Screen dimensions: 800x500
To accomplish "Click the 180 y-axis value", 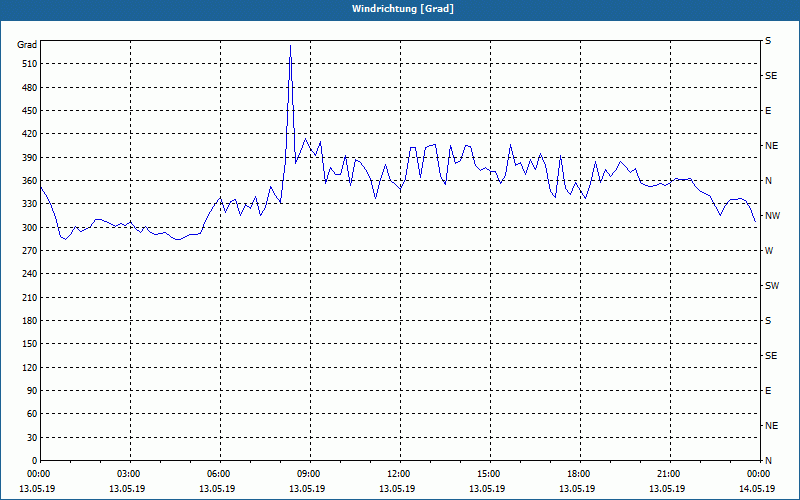I will click(30, 321).
